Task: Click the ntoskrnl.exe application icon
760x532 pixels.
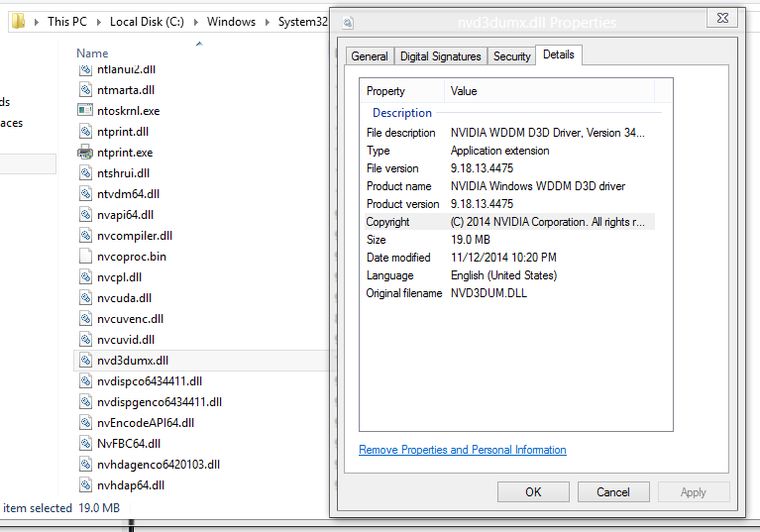Action: click(85, 111)
